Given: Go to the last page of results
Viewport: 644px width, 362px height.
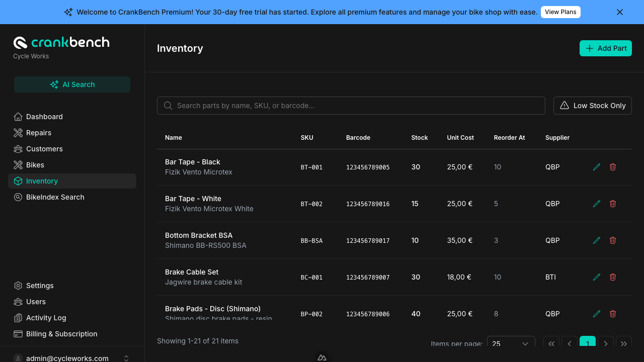Looking at the screenshot, I should (623, 343).
